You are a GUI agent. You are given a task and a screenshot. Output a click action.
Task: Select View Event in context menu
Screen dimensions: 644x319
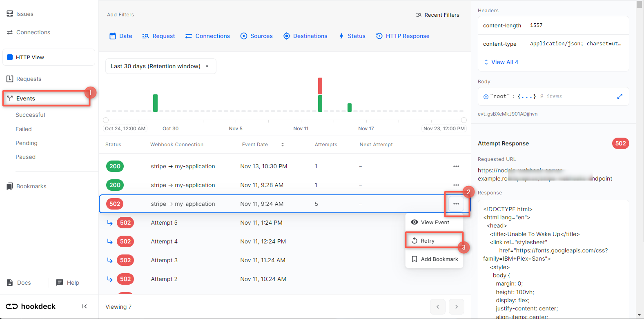(x=435, y=222)
